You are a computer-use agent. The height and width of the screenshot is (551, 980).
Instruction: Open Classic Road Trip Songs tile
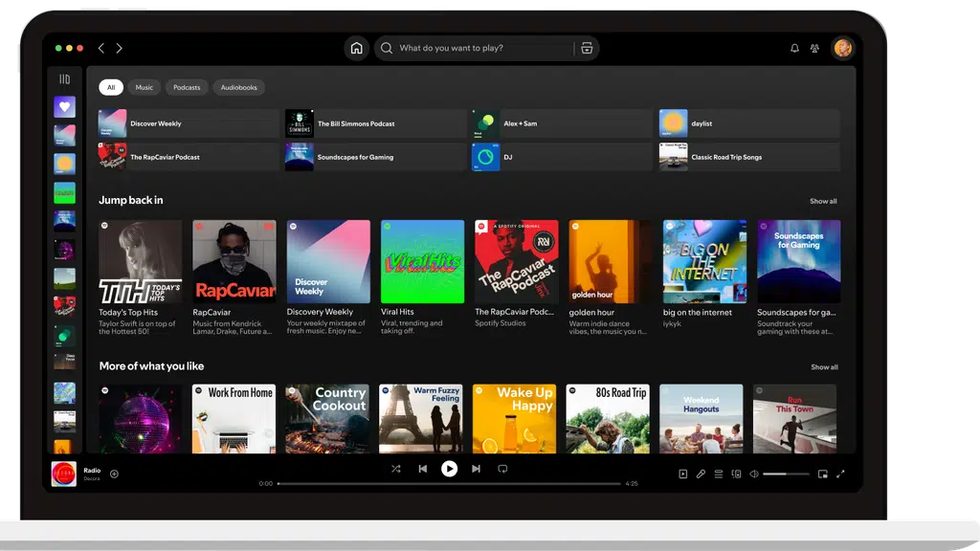tap(749, 157)
